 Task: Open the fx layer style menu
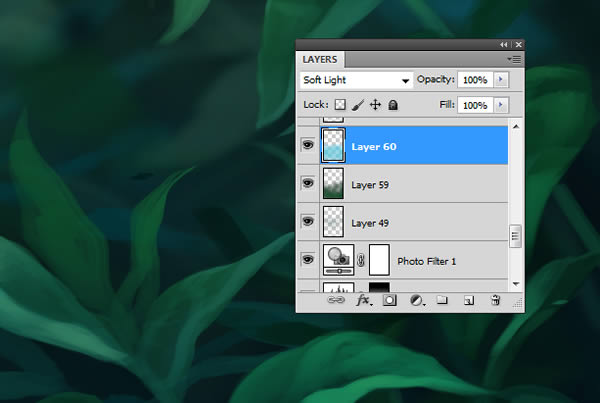point(364,300)
